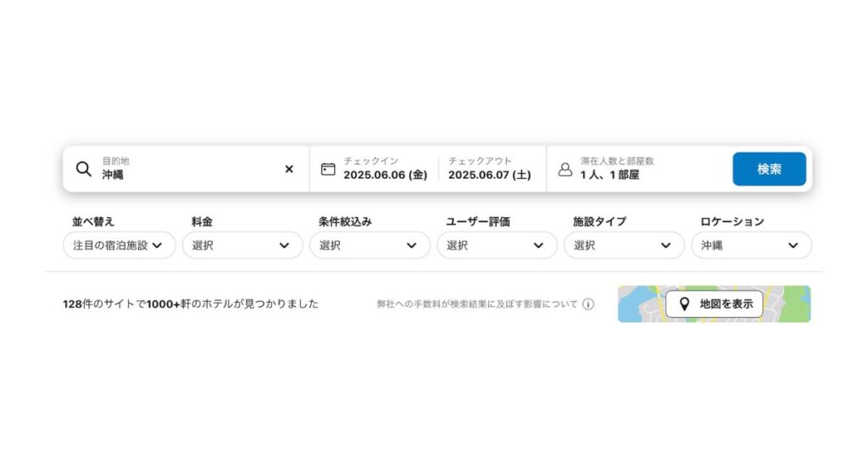Click the map pin icon
Screen dimensions: 868x456
pyautogui.click(x=685, y=303)
